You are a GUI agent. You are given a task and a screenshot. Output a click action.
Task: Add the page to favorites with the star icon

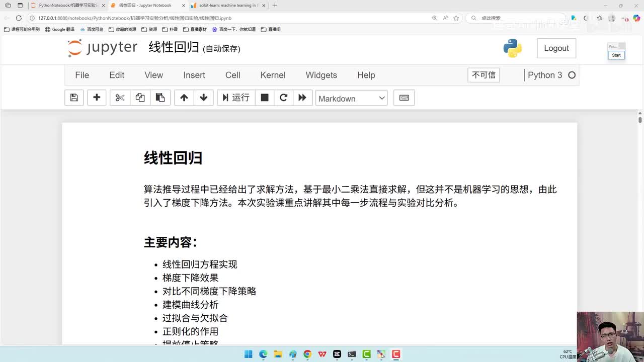(x=456, y=18)
